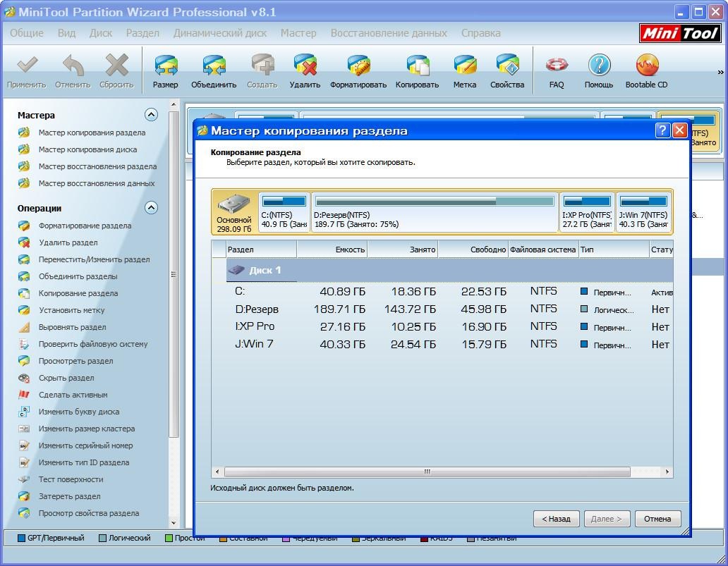
Task: Choose Выровнять раздел operation
Action: coord(73,327)
